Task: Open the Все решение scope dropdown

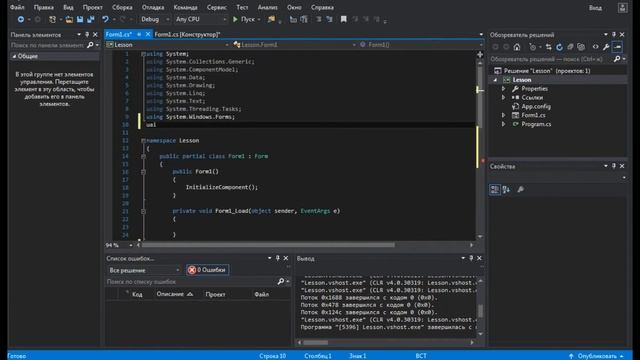Action: pos(143,270)
